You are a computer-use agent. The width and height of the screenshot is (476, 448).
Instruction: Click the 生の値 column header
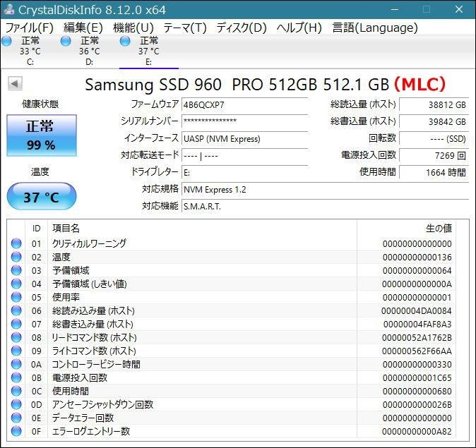click(x=406, y=228)
